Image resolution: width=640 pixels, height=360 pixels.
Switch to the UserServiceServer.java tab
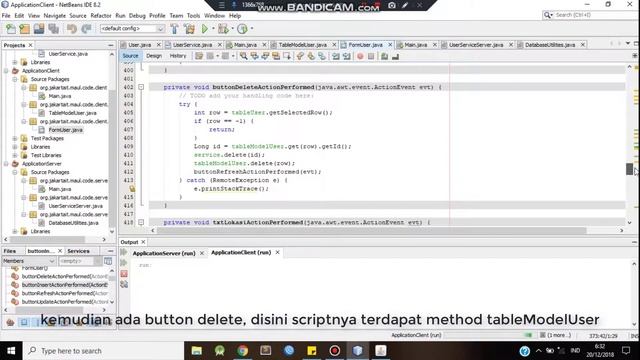pyautogui.click(x=476, y=45)
